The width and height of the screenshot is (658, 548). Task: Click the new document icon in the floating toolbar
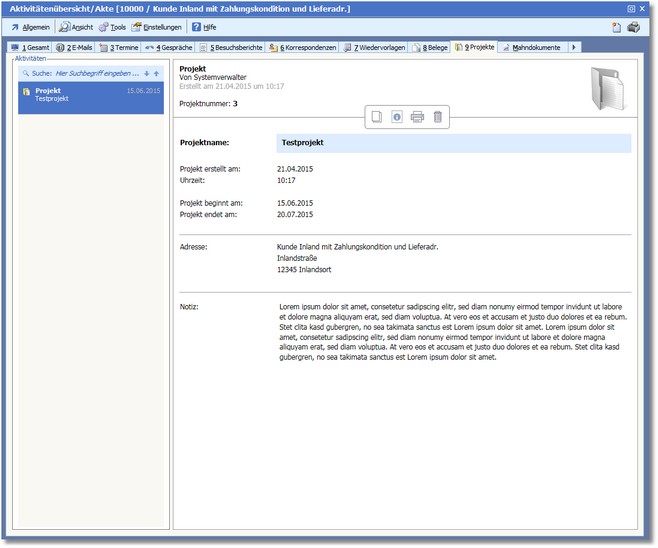[376, 118]
